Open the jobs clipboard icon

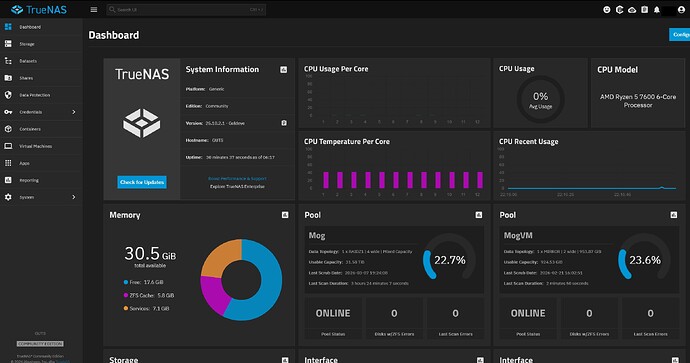[644, 9]
